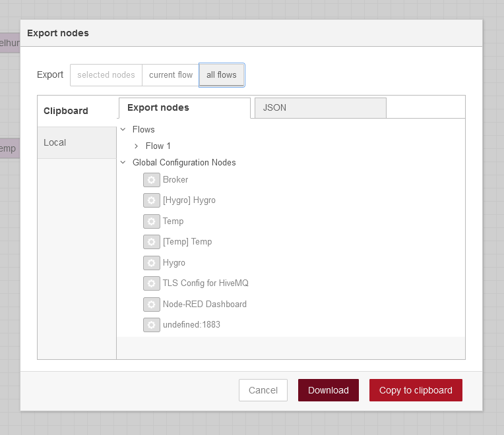Viewport: 504px width, 435px height.
Task: Switch export scope to 'current flow'
Action: pos(171,75)
